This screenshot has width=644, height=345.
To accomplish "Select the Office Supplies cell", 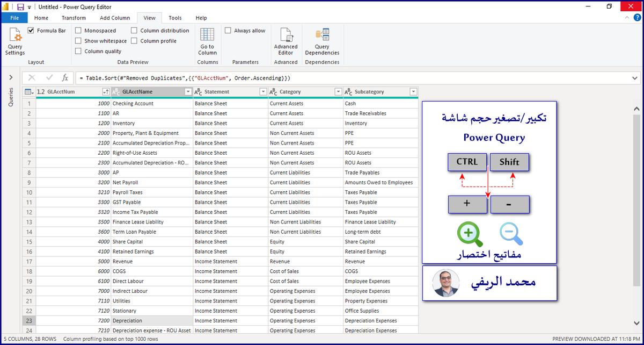I will pos(380,311).
